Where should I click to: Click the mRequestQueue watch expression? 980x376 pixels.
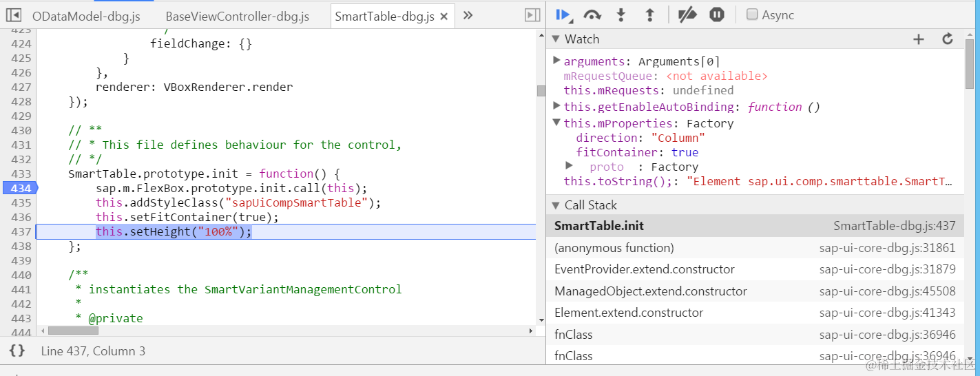point(665,76)
